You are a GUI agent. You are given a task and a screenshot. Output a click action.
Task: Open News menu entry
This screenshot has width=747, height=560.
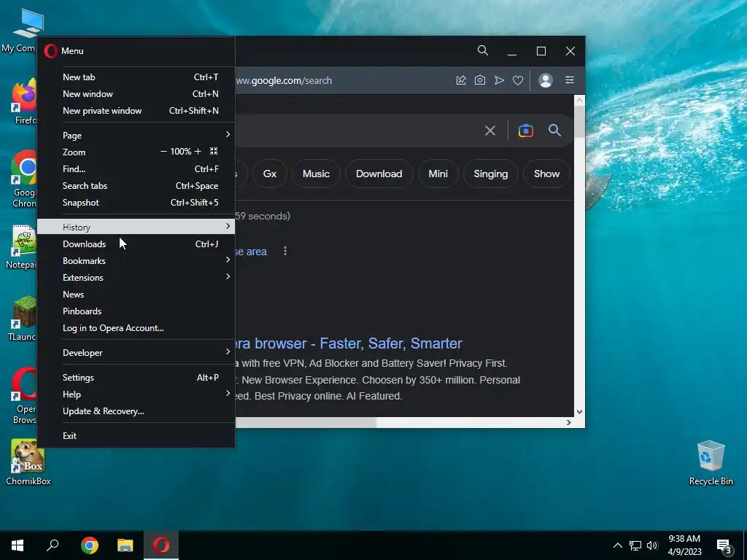pos(136,295)
